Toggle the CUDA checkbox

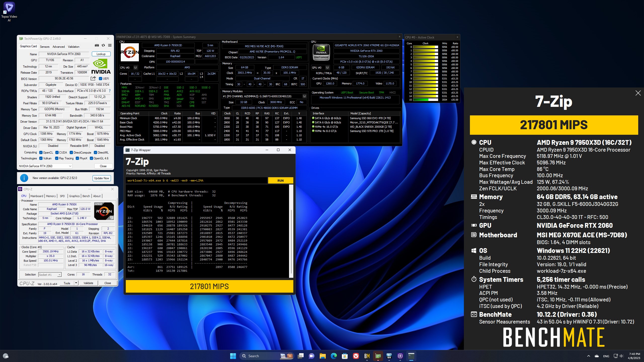(57, 153)
